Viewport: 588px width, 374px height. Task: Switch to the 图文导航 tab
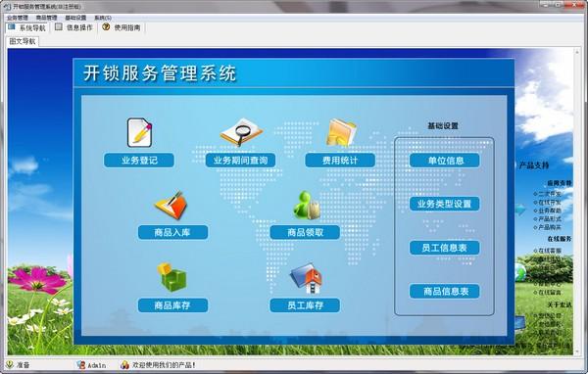pos(23,41)
